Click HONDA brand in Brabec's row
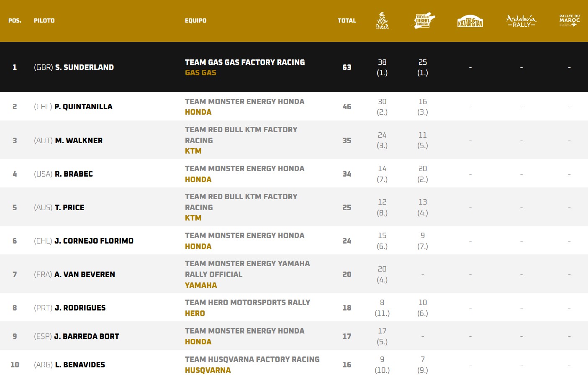The height and width of the screenshot is (377, 588). [198, 179]
